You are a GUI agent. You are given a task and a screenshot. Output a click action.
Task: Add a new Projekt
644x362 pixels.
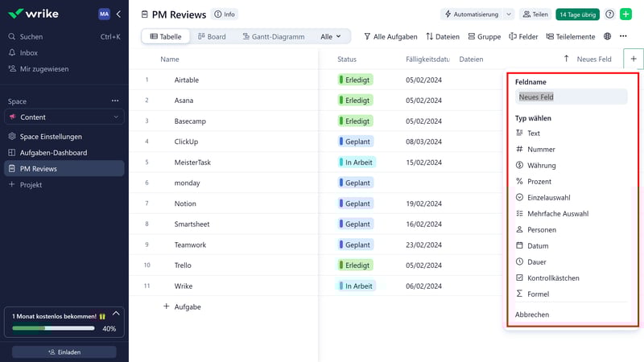pyautogui.click(x=31, y=185)
